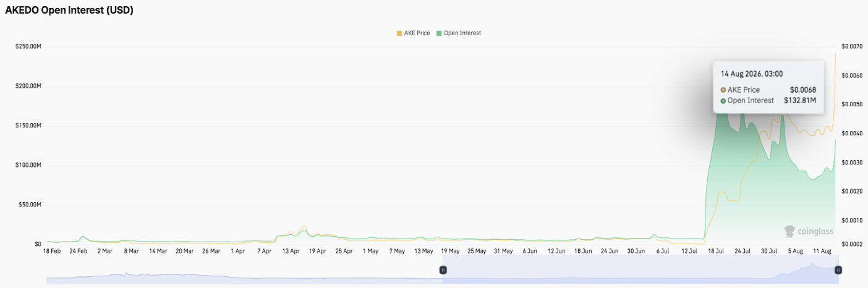Screen dimensions: 868x288
Task: Click the 1 Apr date label
Action: [x=237, y=252]
